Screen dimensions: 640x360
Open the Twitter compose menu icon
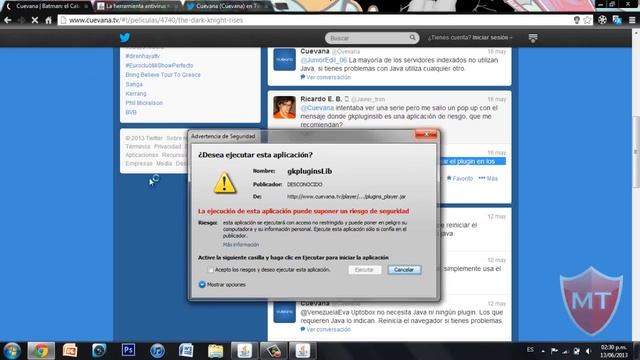point(533,38)
